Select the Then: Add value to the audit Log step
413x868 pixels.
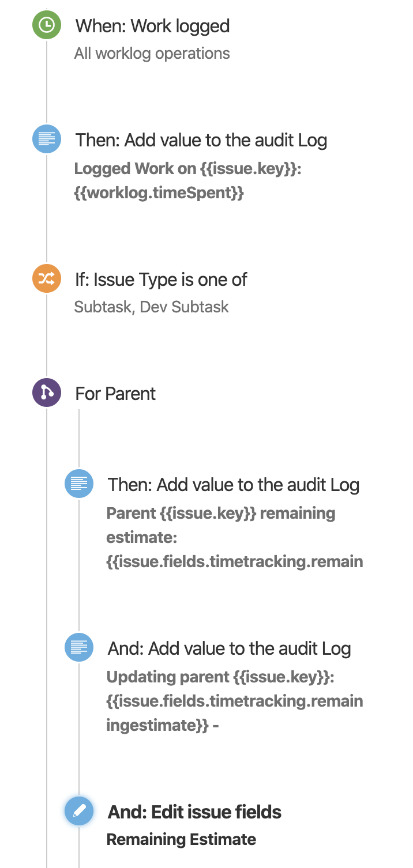(201, 139)
